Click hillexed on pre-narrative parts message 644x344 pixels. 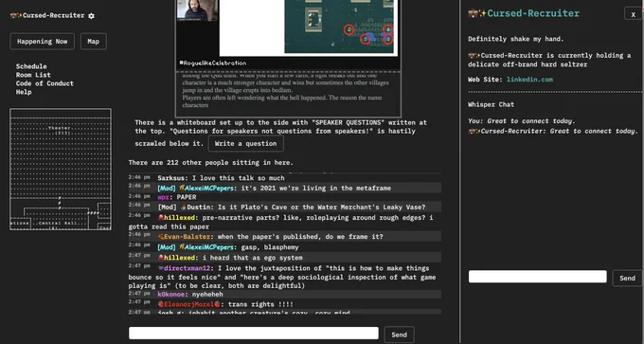click(x=179, y=217)
